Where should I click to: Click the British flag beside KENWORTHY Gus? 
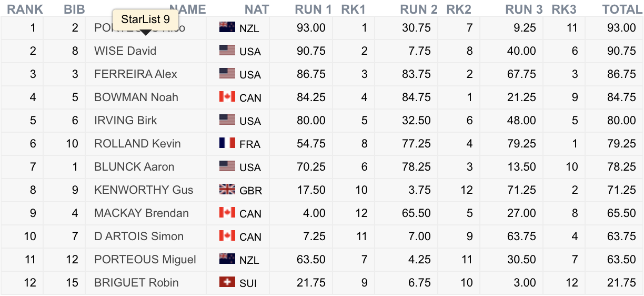click(x=227, y=190)
